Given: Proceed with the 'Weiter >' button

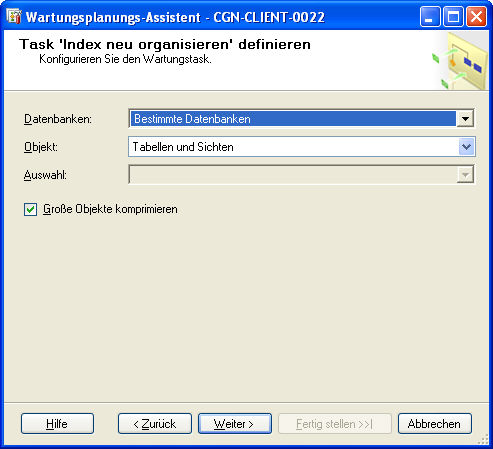Looking at the screenshot, I should click(235, 424).
